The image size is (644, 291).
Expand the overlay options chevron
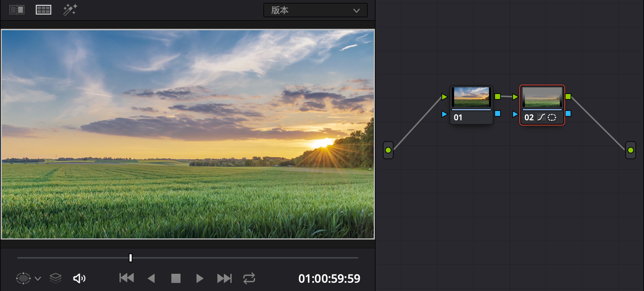38,279
